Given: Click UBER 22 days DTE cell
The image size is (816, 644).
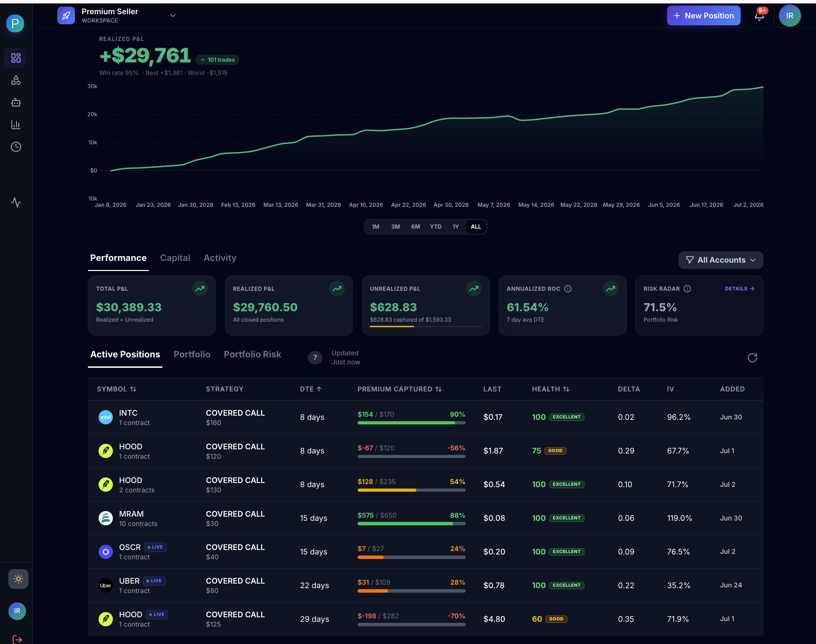Looking at the screenshot, I should [x=315, y=585].
